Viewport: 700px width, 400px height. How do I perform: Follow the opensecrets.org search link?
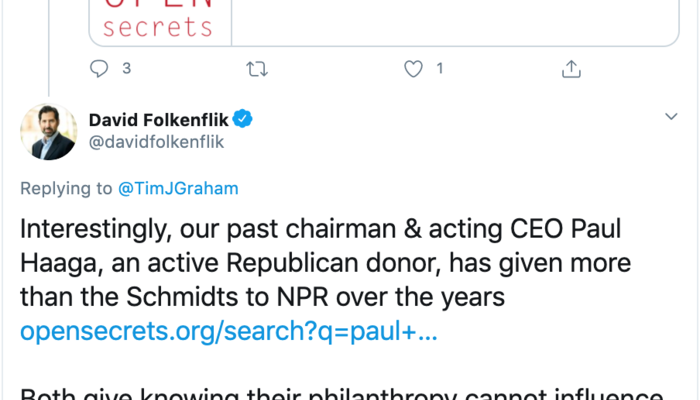click(x=229, y=331)
